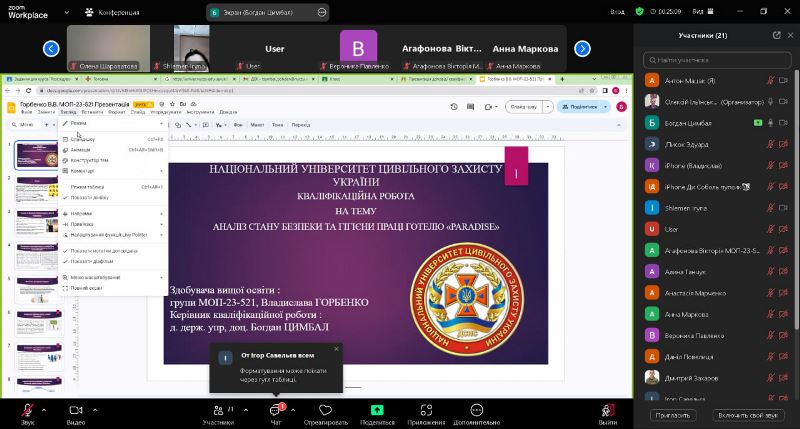Open Дополнительно more options icon
The width and height of the screenshot is (800, 429).
(477, 410)
